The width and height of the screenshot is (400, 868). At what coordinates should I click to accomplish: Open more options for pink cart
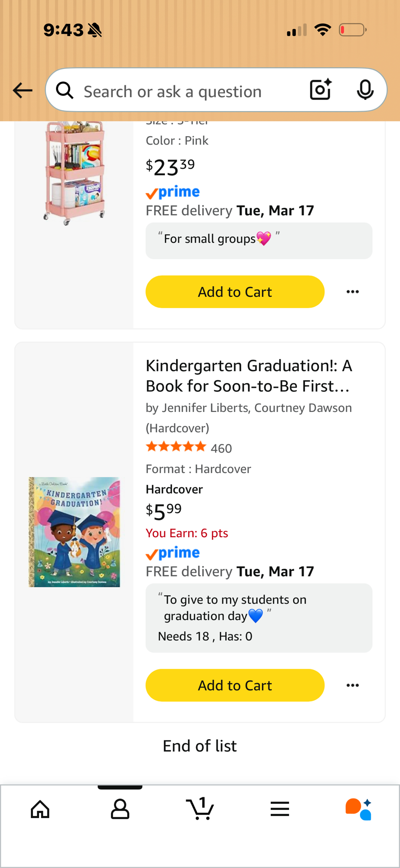[352, 292]
